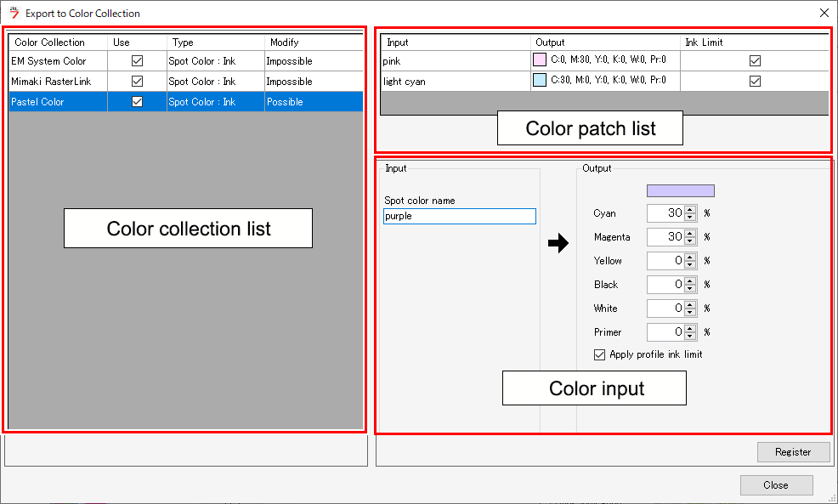Click the purple output preview swatch
The height and width of the screenshot is (504, 838).
coord(679,190)
